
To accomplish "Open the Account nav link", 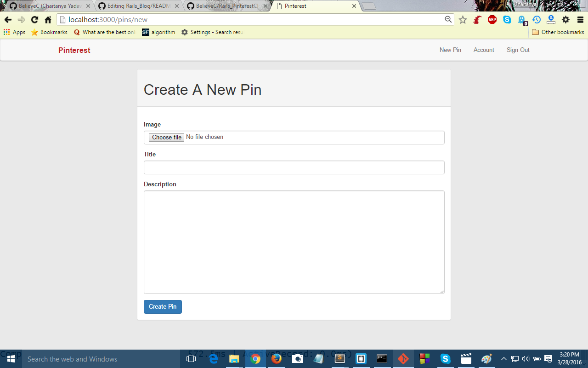I will coord(484,50).
